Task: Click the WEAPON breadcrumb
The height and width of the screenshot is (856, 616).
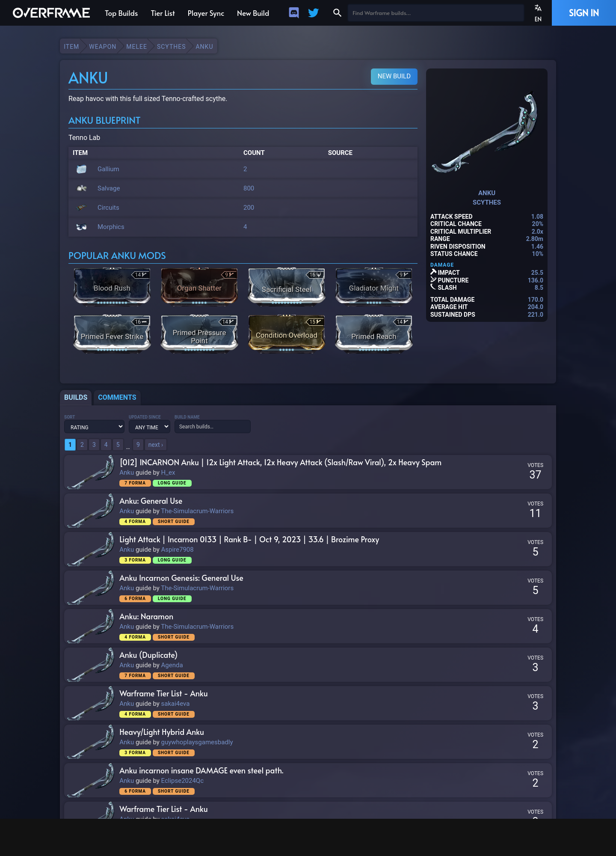Action: (x=103, y=47)
